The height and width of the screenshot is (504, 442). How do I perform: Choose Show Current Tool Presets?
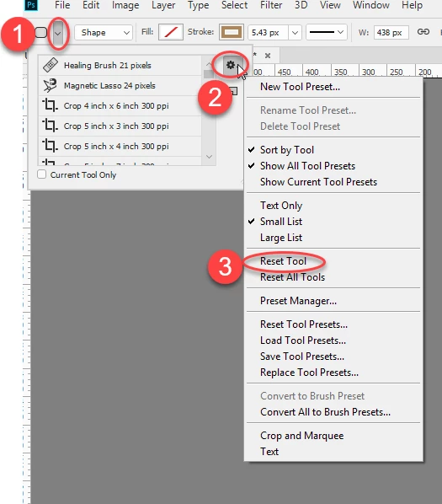pyautogui.click(x=333, y=182)
